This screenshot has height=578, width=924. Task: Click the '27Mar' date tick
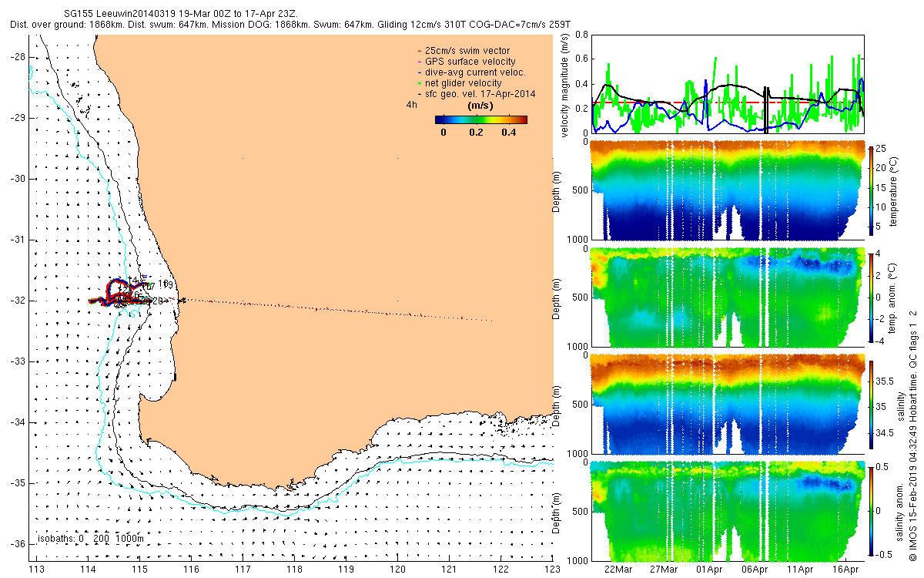coord(665,570)
